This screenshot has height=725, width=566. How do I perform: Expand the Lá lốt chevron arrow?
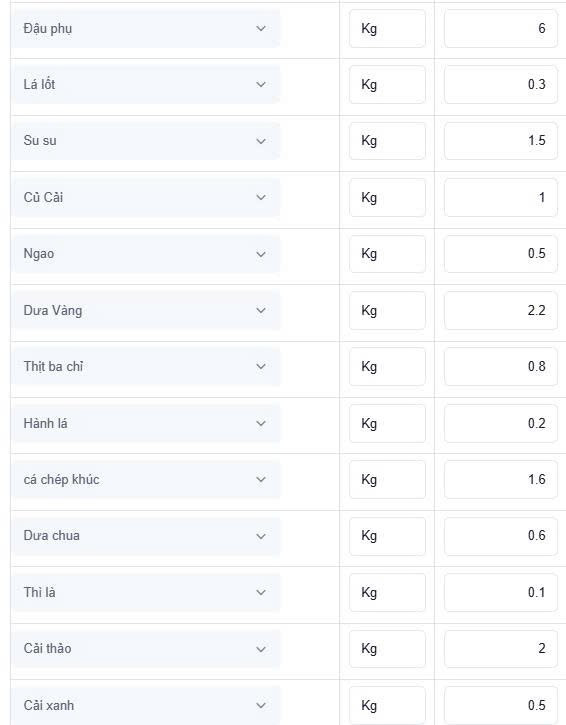tap(261, 85)
